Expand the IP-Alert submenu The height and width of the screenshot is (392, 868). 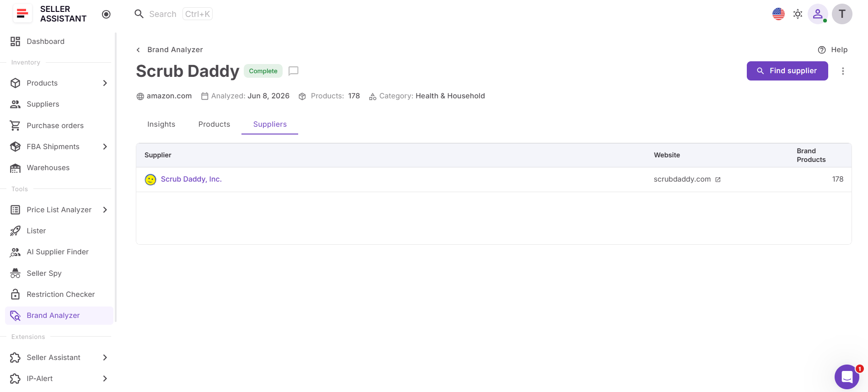click(105, 379)
